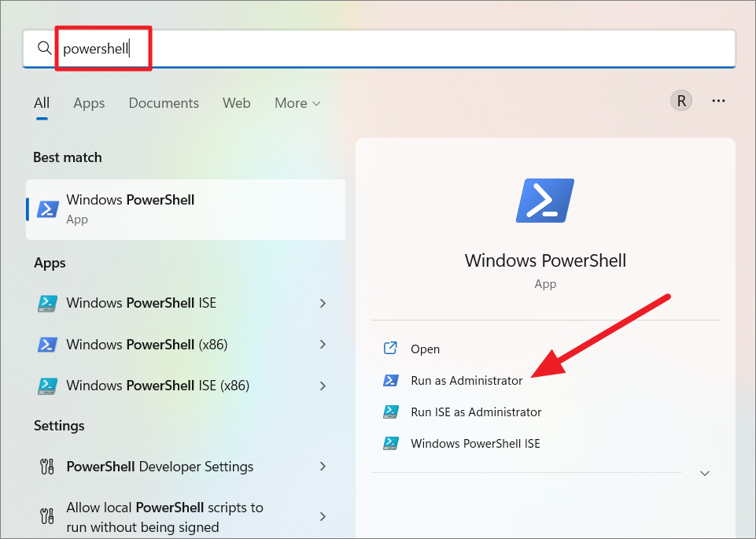Screen dimensions: 756x539
Task: Expand Windows PowerShell ISE chevron
Action: click(x=323, y=303)
